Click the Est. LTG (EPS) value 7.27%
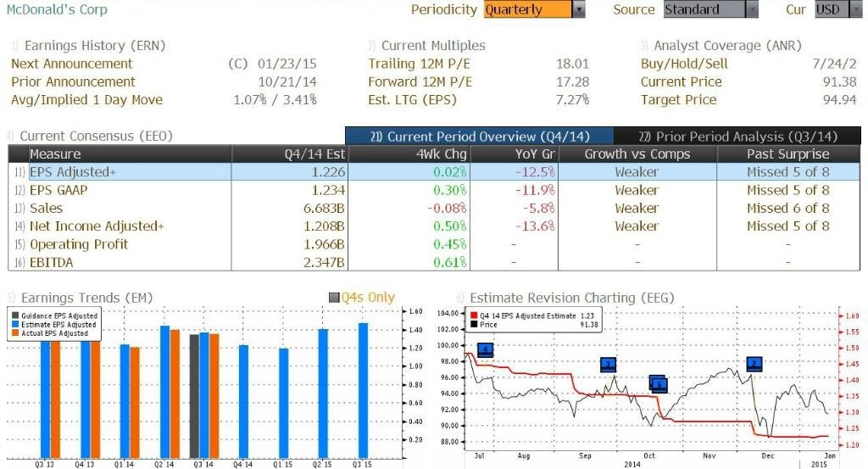The width and height of the screenshot is (868, 469). (572, 100)
